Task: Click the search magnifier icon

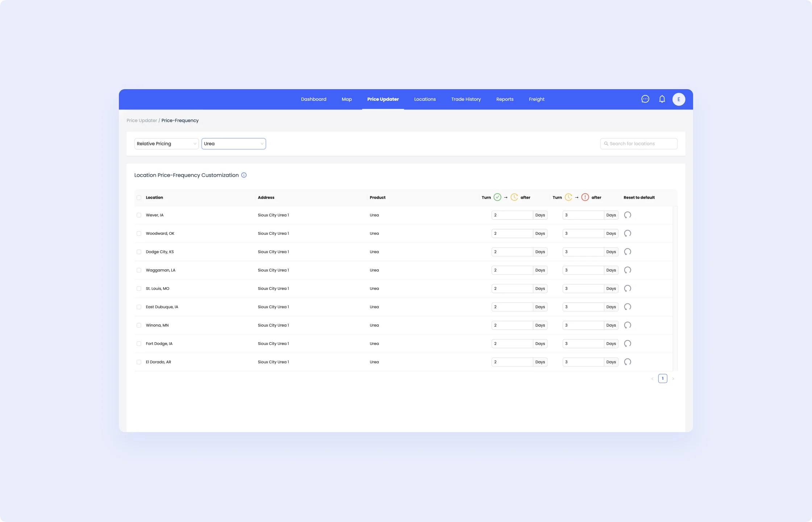Action: coord(606,144)
